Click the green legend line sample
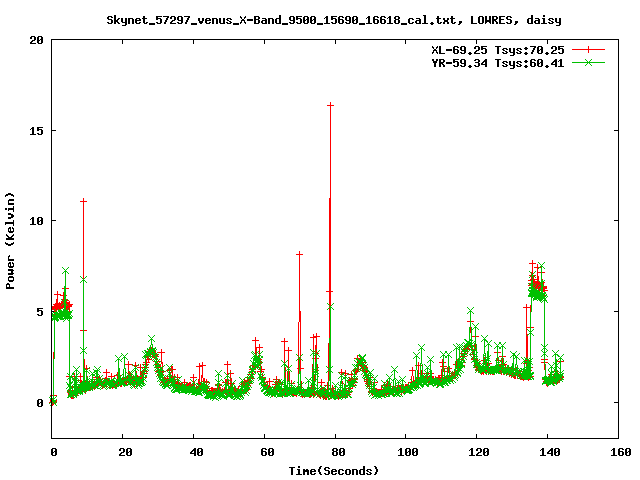The height and width of the screenshot is (480, 640). tap(588, 62)
